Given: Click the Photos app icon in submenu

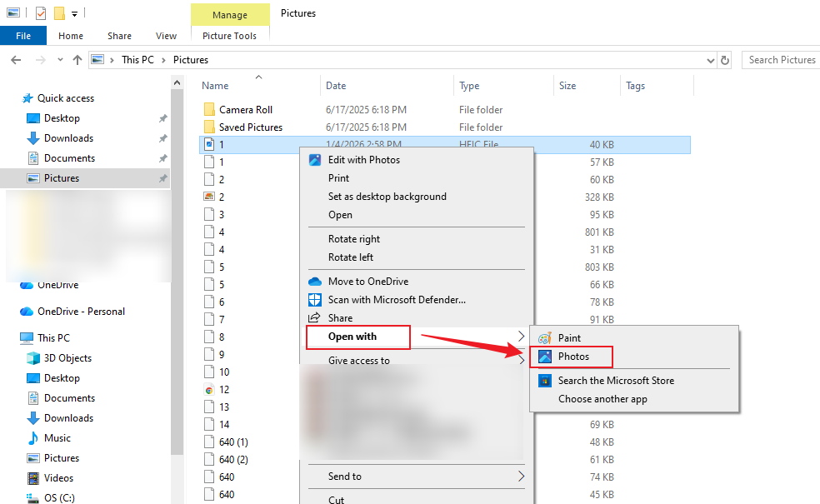Looking at the screenshot, I should (x=545, y=357).
